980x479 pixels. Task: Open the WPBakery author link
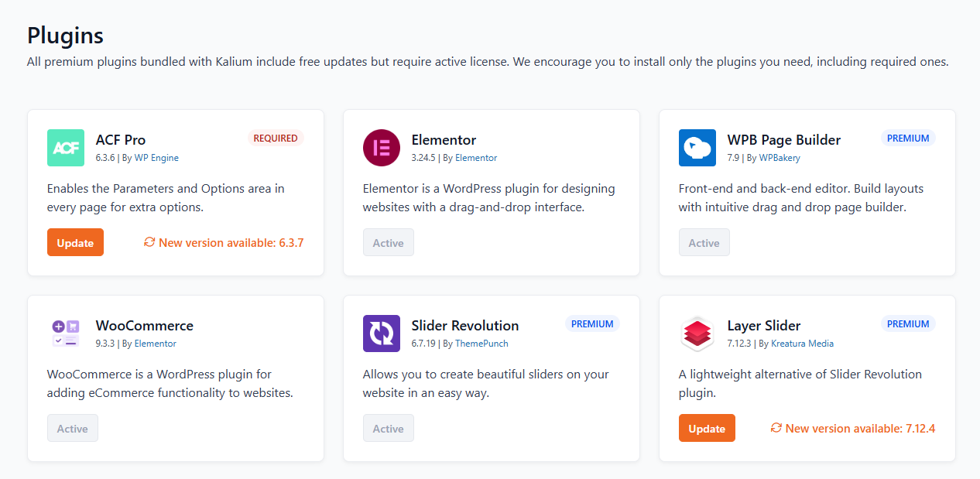pos(780,158)
